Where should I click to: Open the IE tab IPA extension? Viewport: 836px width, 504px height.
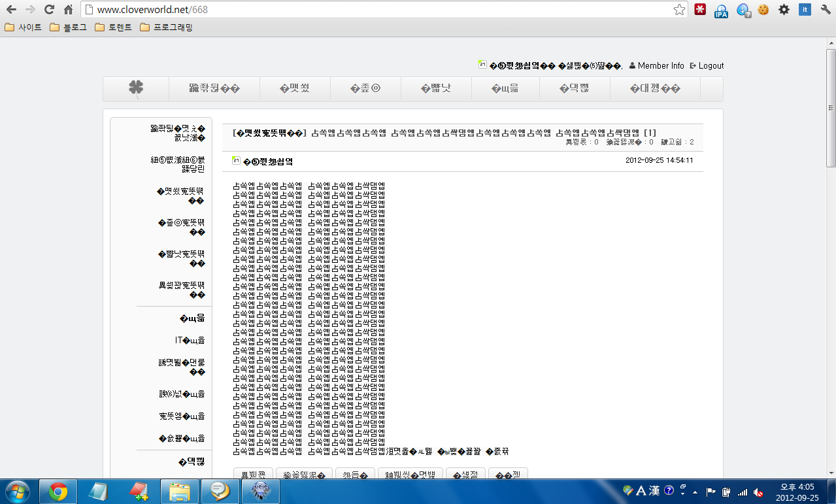coord(721,10)
